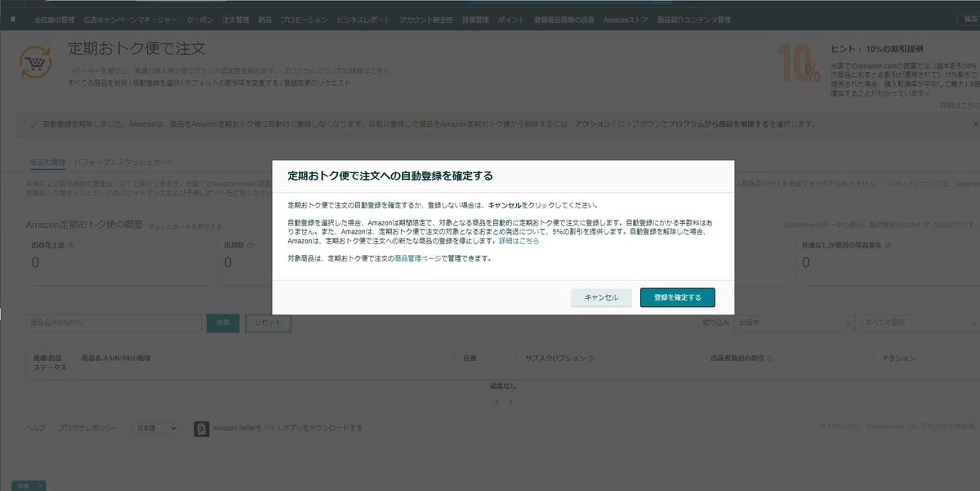Click Amazon Sellerモバイルアプリをダウンロードする link
Screen dimensions: 980x491
click(x=287, y=428)
